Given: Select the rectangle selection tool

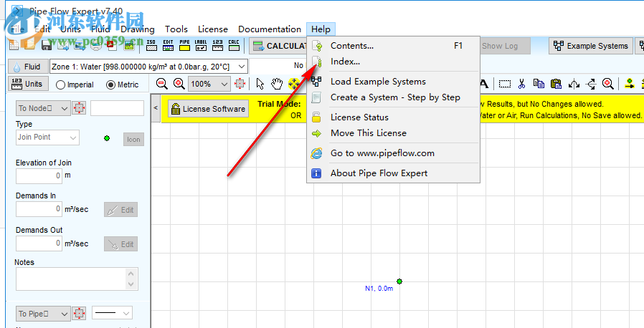Looking at the screenshot, I should [x=505, y=84].
